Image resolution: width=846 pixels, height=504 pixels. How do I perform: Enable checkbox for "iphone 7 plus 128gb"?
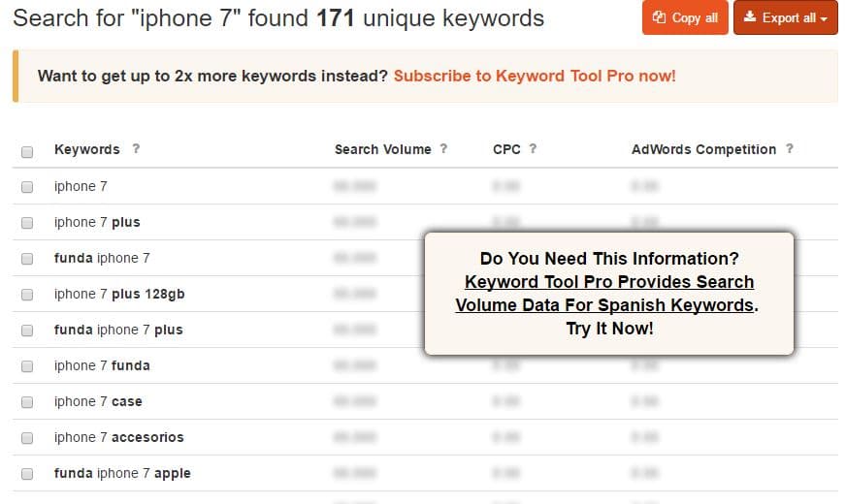[27, 295]
